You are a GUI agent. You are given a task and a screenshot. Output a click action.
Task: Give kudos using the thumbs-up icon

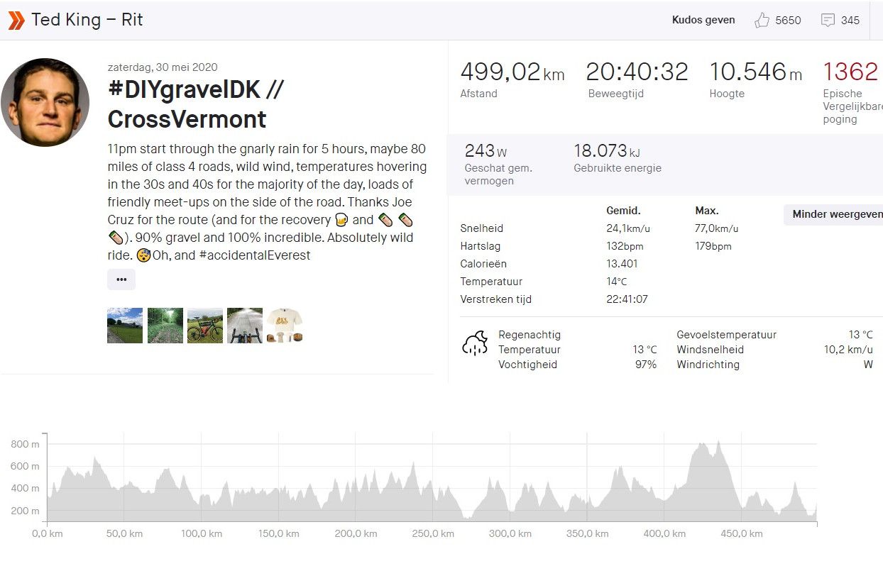[763, 20]
